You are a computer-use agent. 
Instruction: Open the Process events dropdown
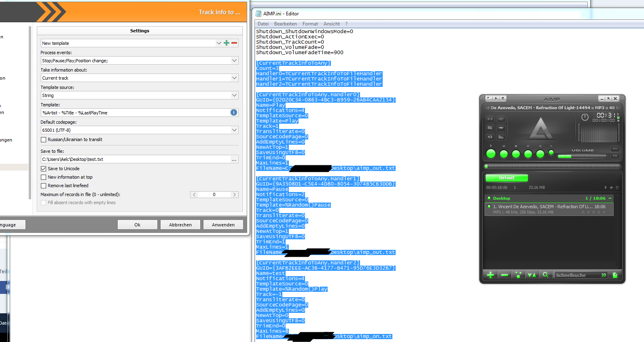click(234, 61)
